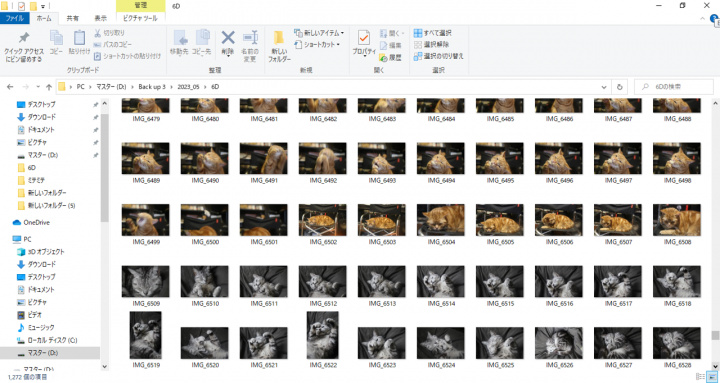Go up one folder level arrow

point(49,87)
